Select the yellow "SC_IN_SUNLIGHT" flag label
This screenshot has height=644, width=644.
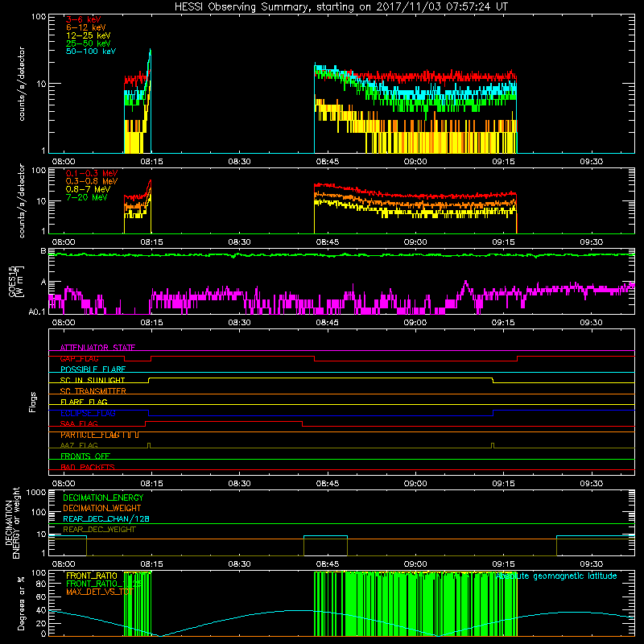(x=93, y=380)
